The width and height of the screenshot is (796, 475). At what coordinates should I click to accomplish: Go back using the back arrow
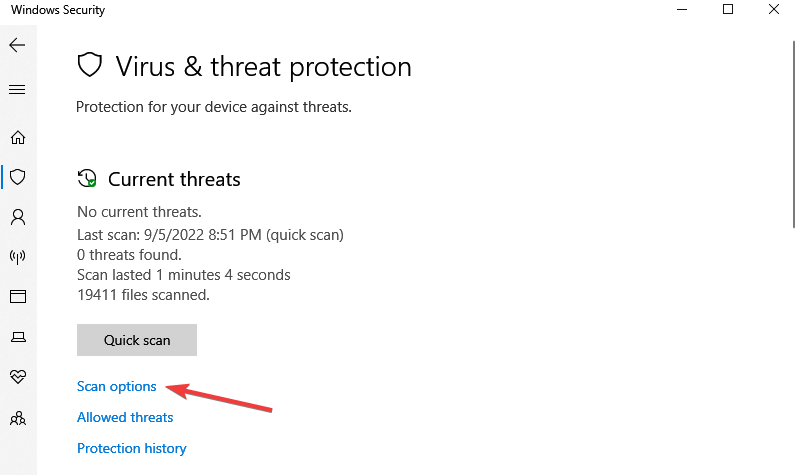(x=17, y=45)
